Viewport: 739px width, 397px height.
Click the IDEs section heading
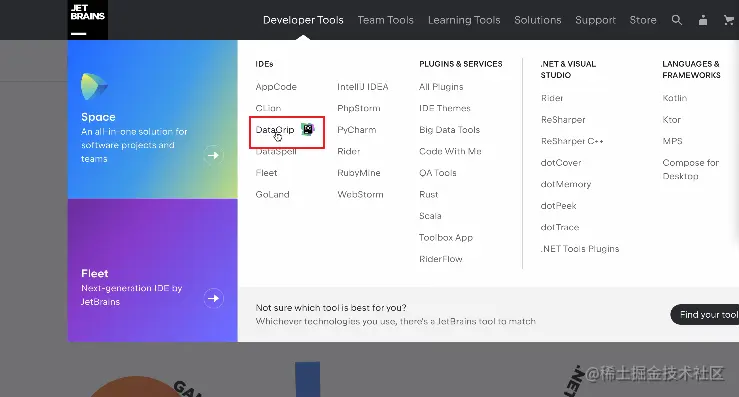(x=264, y=64)
